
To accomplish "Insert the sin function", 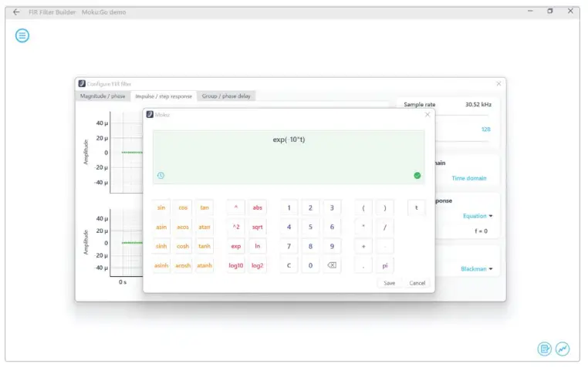I will point(161,207).
